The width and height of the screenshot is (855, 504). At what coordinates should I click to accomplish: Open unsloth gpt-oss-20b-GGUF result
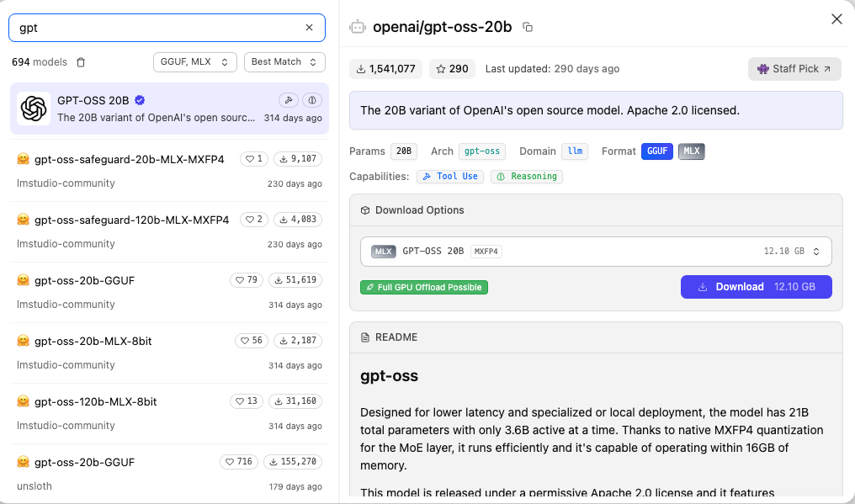pos(170,474)
